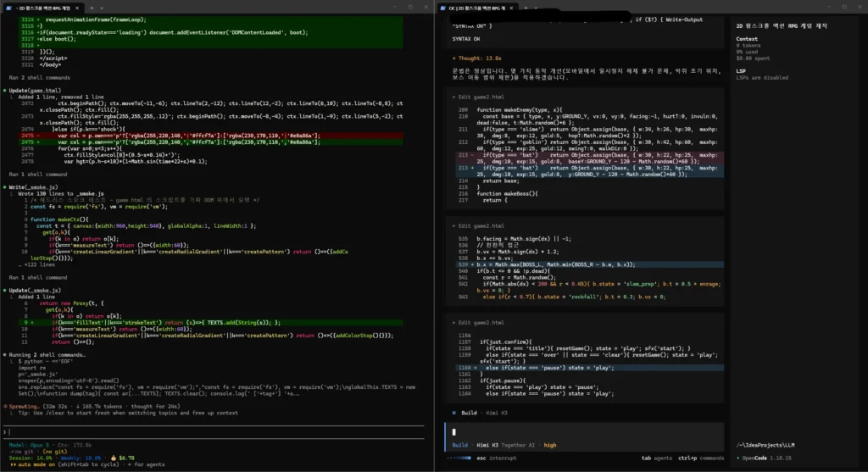Click '(no git)' in left status line
The height and width of the screenshot is (472, 868).
tap(54, 452)
